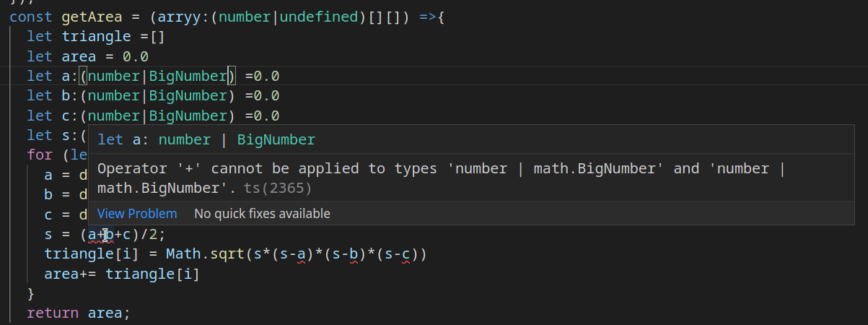Click the 'const' keyword

tap(31, 16)
